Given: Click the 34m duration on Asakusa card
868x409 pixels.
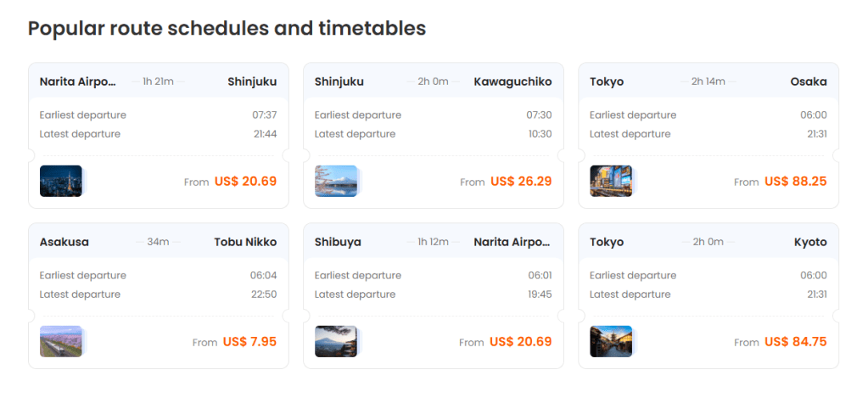Looking at the screenshot, I should [158, 242].
